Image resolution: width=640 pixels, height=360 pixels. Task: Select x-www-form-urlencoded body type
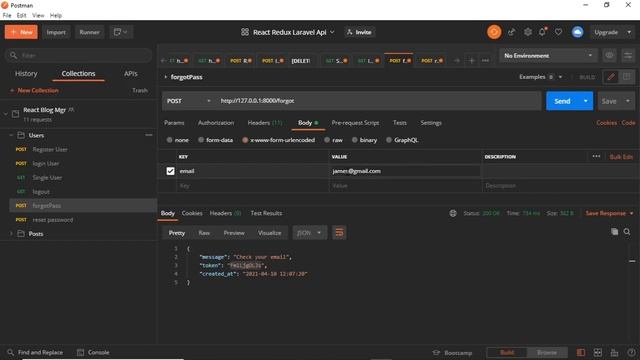245,140
